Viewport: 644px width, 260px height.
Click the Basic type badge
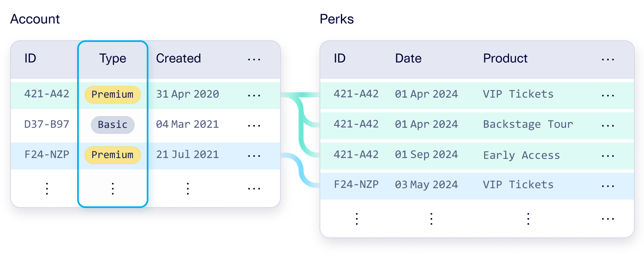point(112,125)
